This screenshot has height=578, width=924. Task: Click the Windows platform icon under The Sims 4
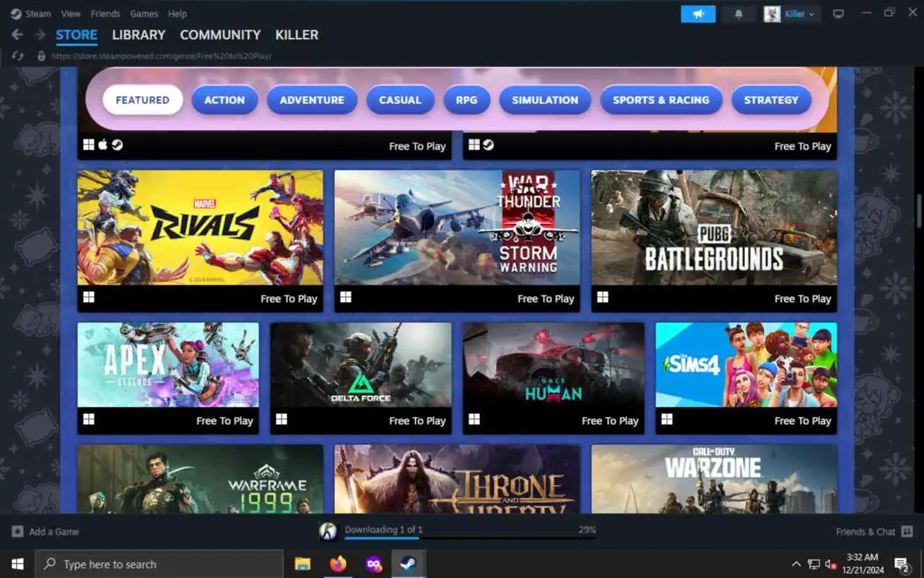tap(667, 419)
